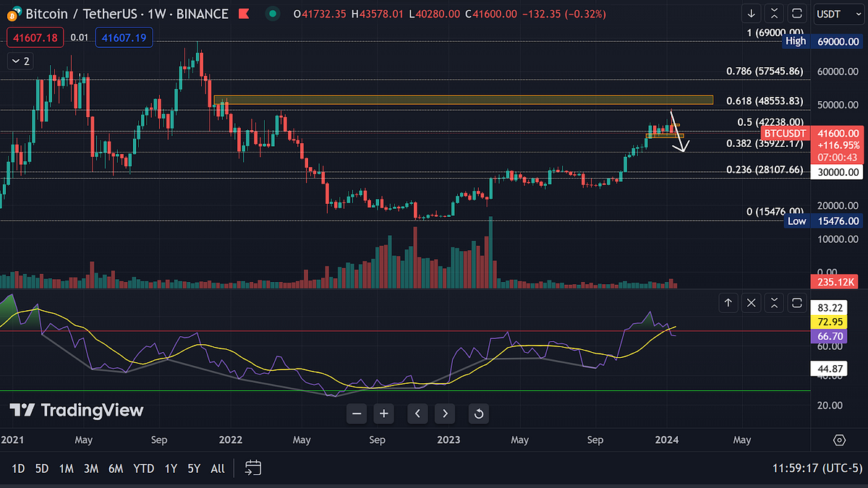Open the TradingView logo link
868x488 pixels.
pyautogui.click(x=75, y=411)
